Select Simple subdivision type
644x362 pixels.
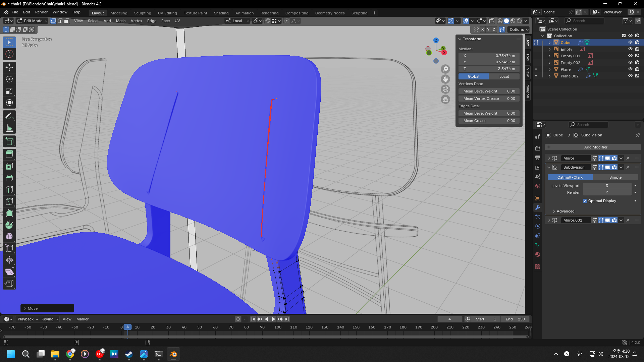point(615,177)
